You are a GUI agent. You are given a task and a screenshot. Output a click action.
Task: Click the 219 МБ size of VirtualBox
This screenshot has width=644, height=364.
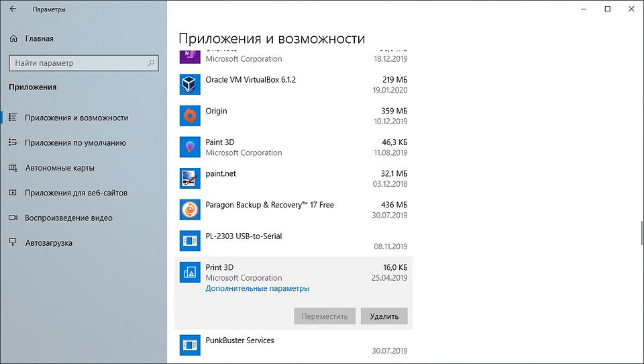(394, 80)
